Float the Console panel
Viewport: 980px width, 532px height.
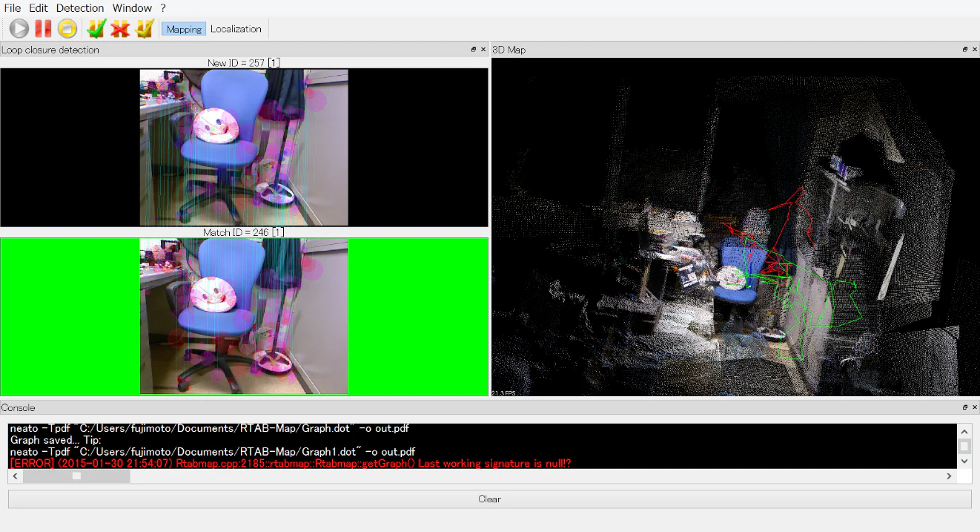pyautogui.click(x=965, y=407)
